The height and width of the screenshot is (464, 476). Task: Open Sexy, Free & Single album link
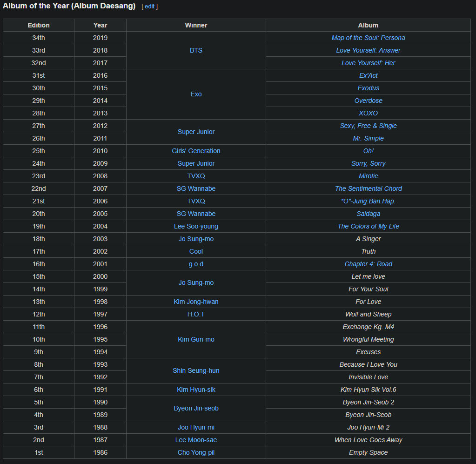(368, 126)
